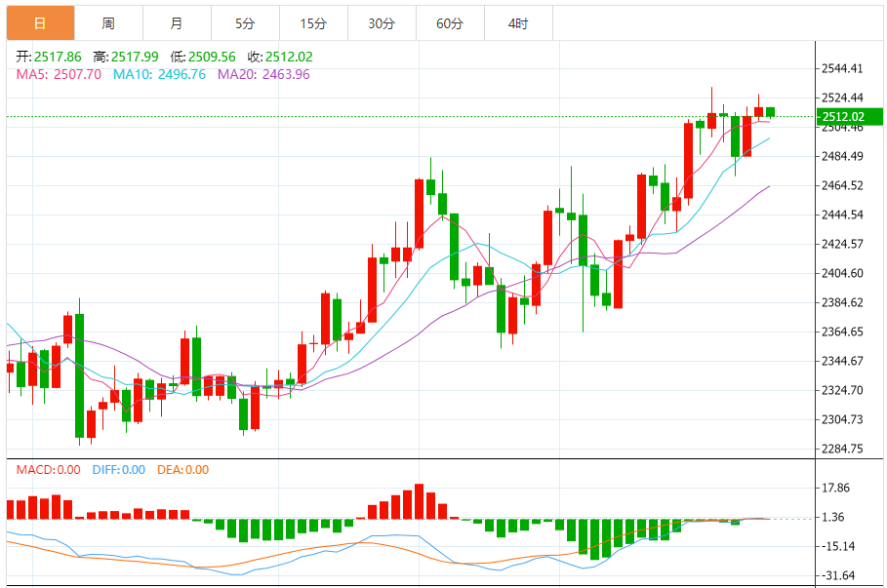This screenshot has height=588, width=887.
Task: Open the 30分 timeframe tab
Action: tap(382, 23)
